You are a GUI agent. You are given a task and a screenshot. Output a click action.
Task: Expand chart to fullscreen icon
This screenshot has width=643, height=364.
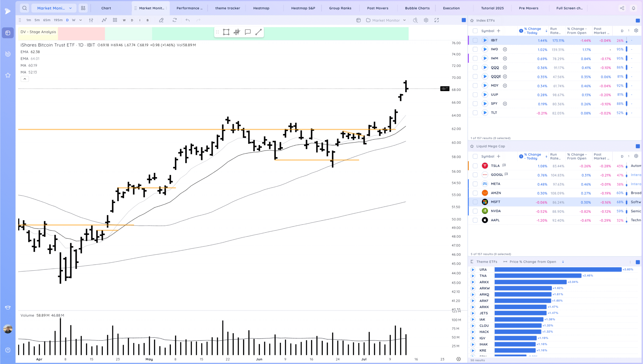pos(437,20)
